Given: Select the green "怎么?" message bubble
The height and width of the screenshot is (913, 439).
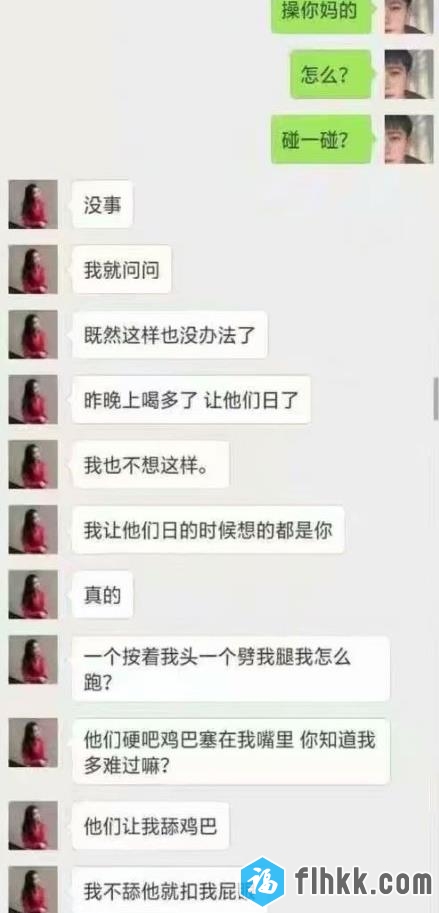Looking at the screenshot, I should (x=330, y=74).
